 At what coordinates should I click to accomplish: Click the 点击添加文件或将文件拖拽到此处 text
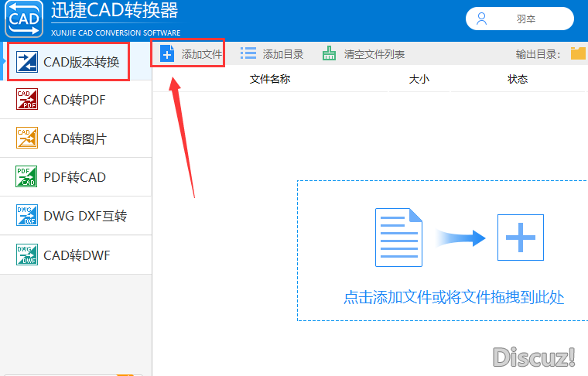pyautogui.click(x=453, y=297)
